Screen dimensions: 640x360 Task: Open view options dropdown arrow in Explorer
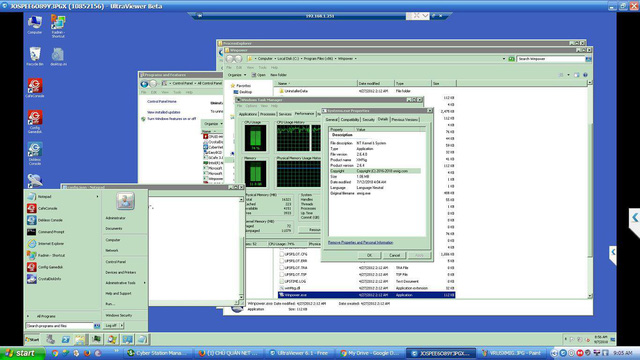(569, 75)
